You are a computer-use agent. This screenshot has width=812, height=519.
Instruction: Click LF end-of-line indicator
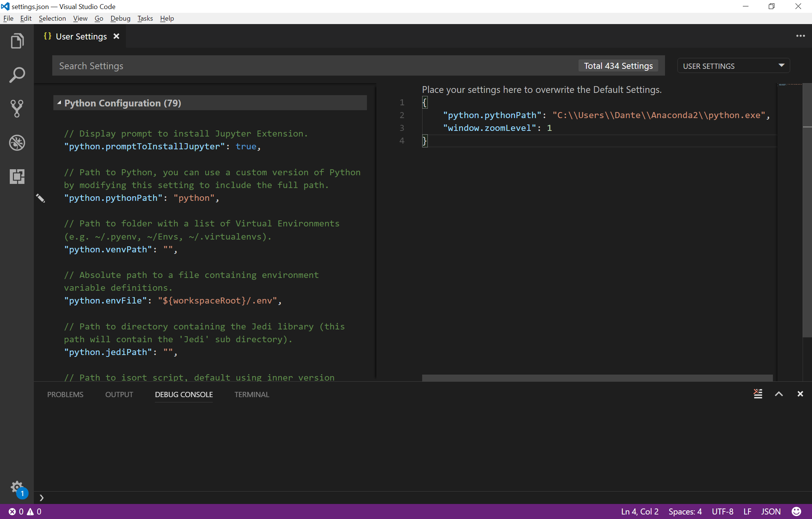click(x=747, y=511)
